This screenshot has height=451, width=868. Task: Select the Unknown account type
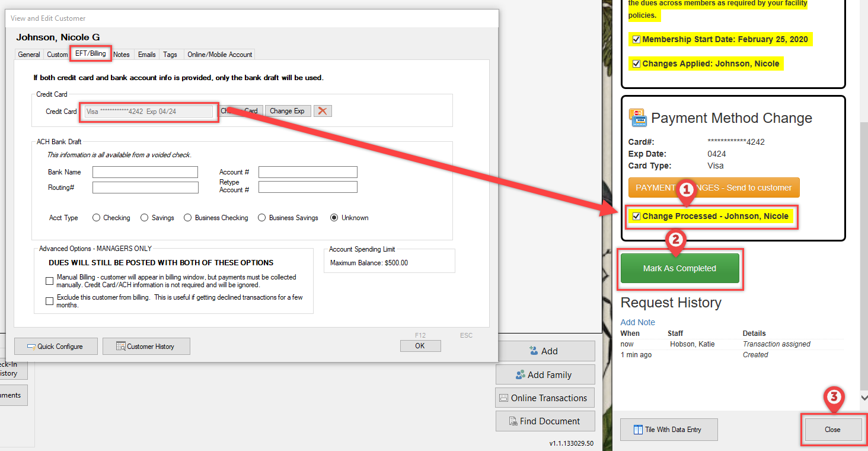coord(334,218)
